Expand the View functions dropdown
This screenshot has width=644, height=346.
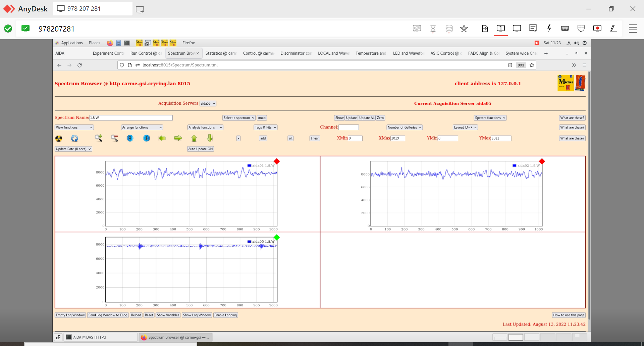(74, 128)
